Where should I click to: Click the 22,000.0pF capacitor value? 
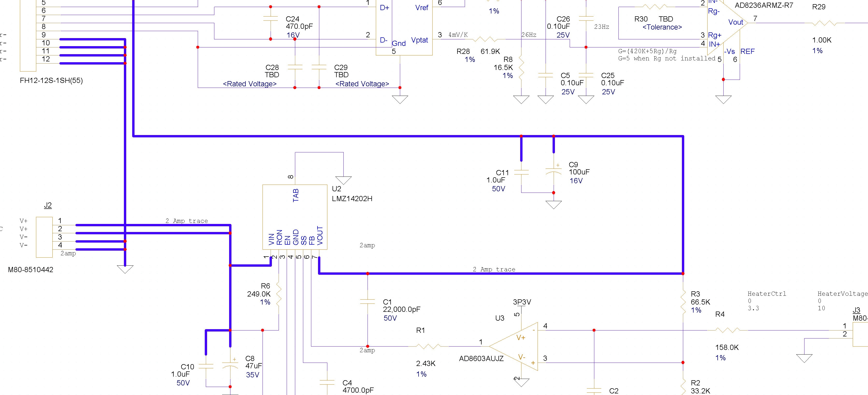(402, 310)
